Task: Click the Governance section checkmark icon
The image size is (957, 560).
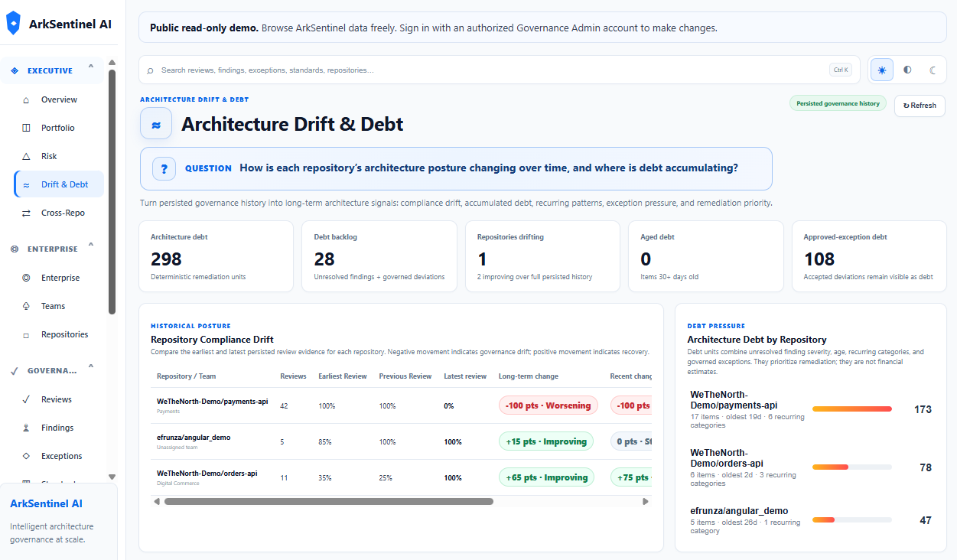Action: (x=15, y=370)
